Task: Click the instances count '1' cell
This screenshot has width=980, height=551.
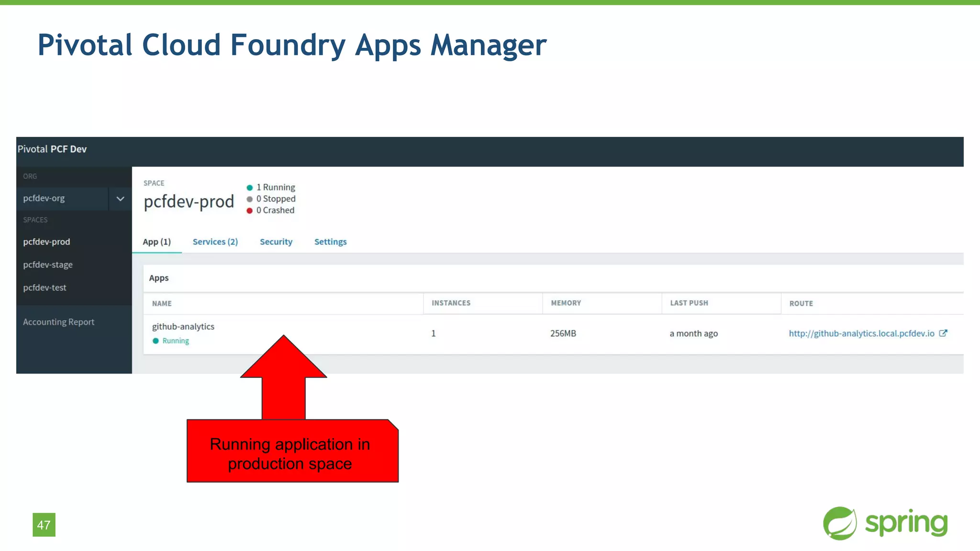Action: [x=434, y=333]
